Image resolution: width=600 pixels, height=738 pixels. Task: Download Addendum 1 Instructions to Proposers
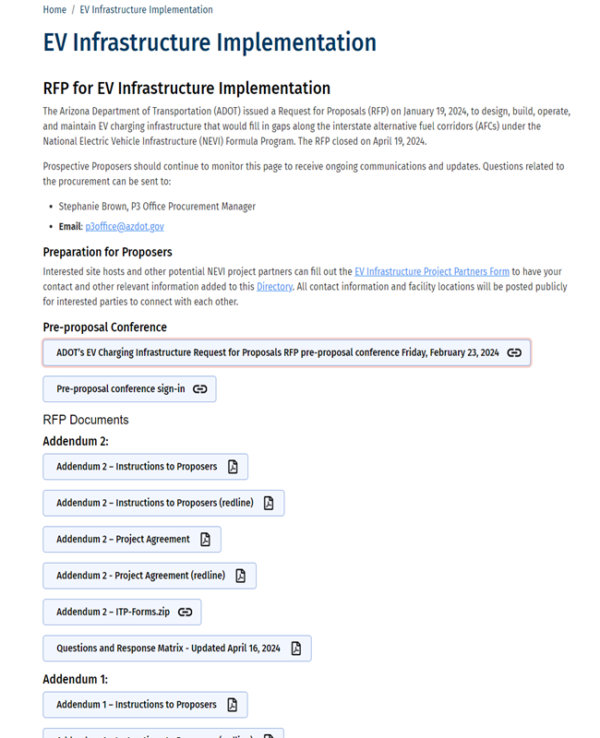(x=136, y=705)
